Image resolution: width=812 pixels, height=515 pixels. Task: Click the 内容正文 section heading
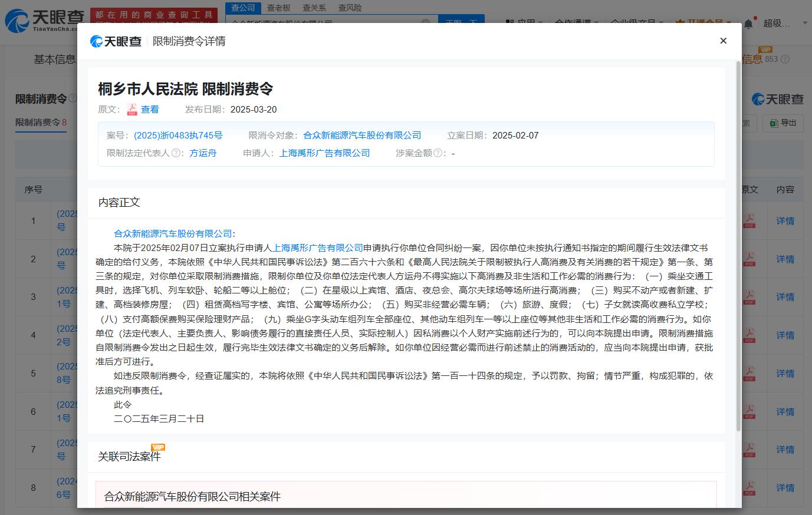point(119,203)
